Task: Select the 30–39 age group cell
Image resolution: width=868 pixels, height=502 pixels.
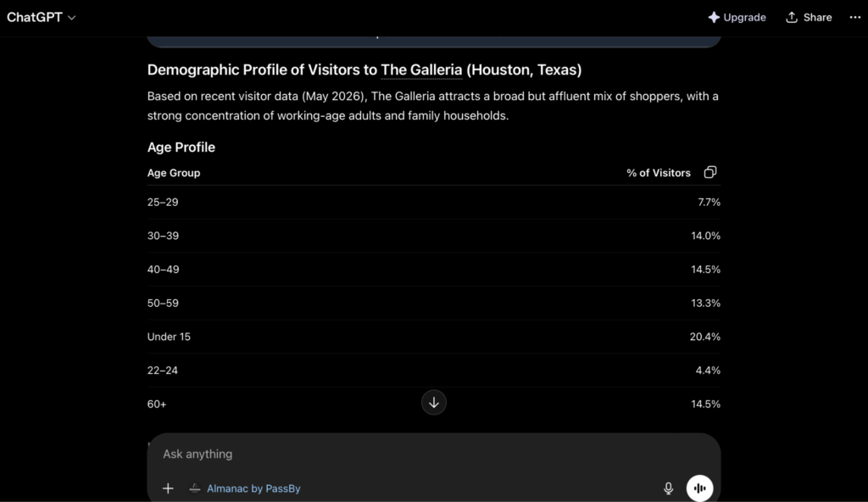Action: 163,236
